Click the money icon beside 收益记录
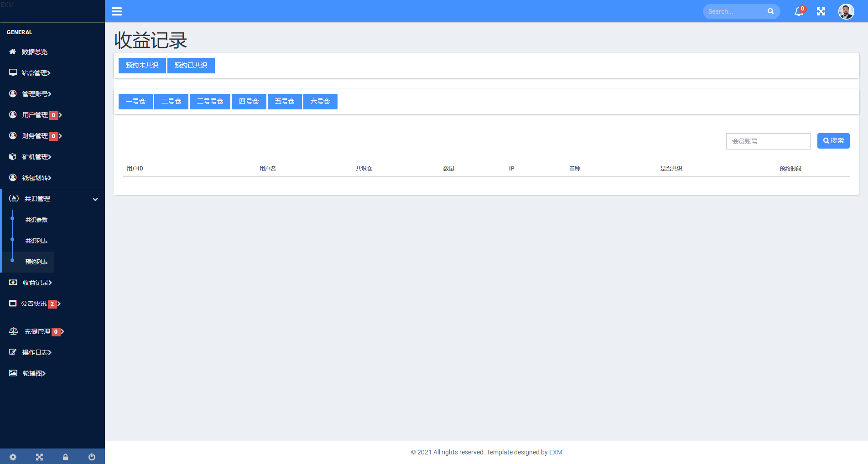 [x=13, y=282]
